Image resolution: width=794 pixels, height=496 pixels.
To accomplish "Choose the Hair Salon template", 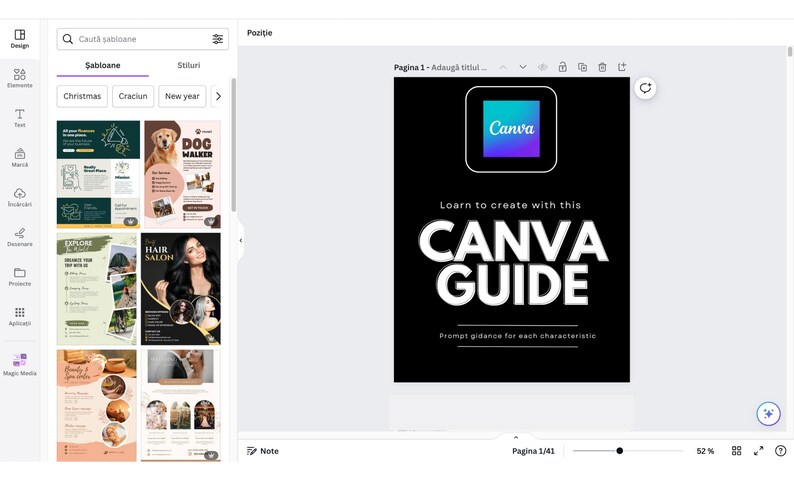I will click(x=181, y=289).
